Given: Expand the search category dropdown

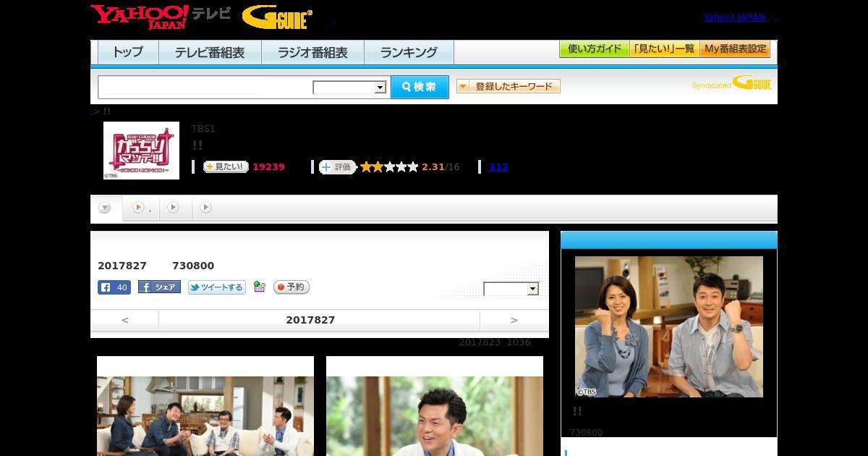Looking at the screenshot, I should click(350, 88).
